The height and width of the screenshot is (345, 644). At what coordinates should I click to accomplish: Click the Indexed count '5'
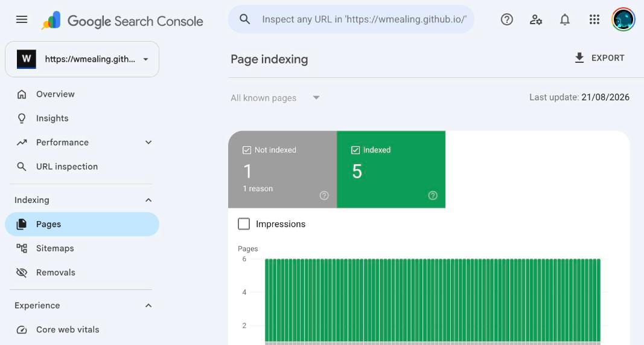tap(357, 172)
